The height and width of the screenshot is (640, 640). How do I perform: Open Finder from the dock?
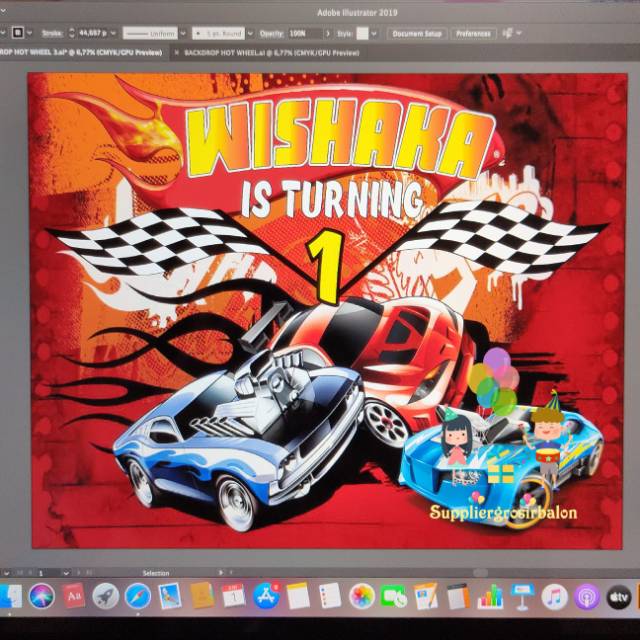tap(10, 597)
